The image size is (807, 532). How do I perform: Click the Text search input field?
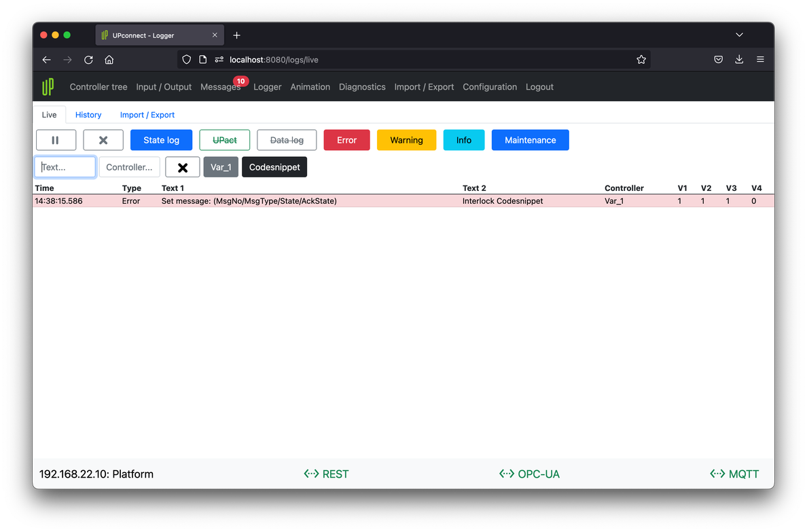tap(65, 166)
